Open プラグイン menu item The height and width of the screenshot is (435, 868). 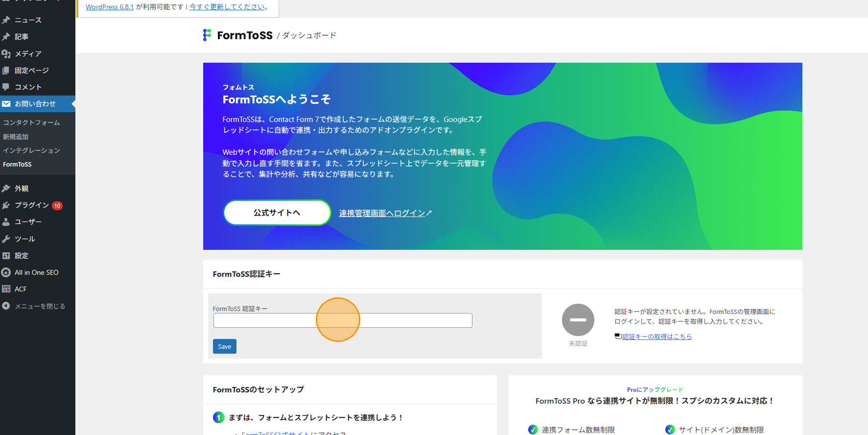click(x=38, y=205)
